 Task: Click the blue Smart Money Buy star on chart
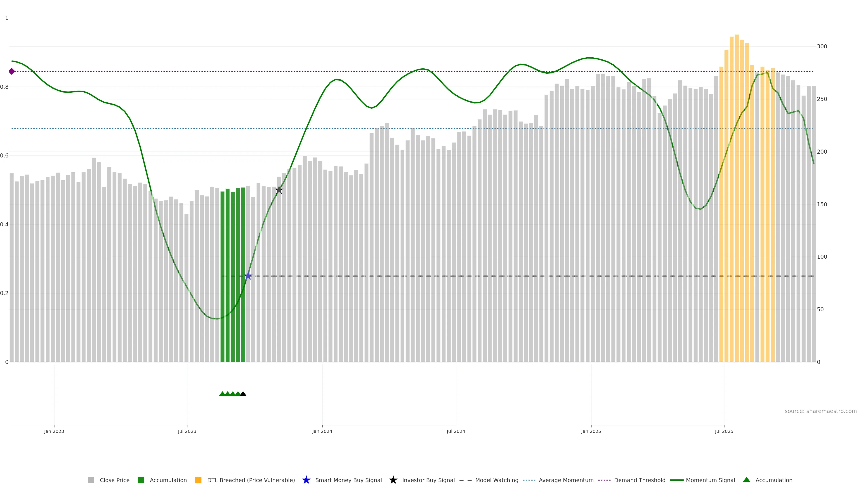[248, 276]
